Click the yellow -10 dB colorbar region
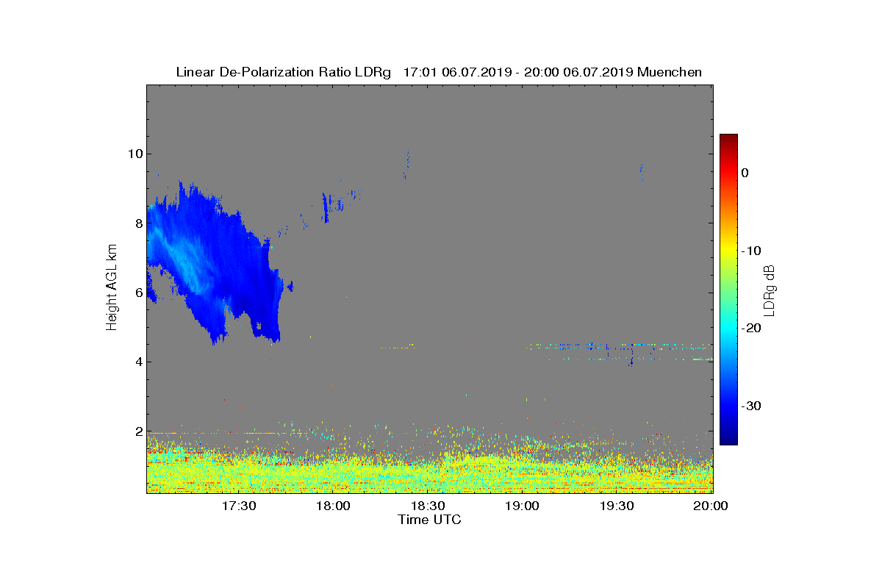The width and height of the screenshot is (882, 588). [728, 251]
